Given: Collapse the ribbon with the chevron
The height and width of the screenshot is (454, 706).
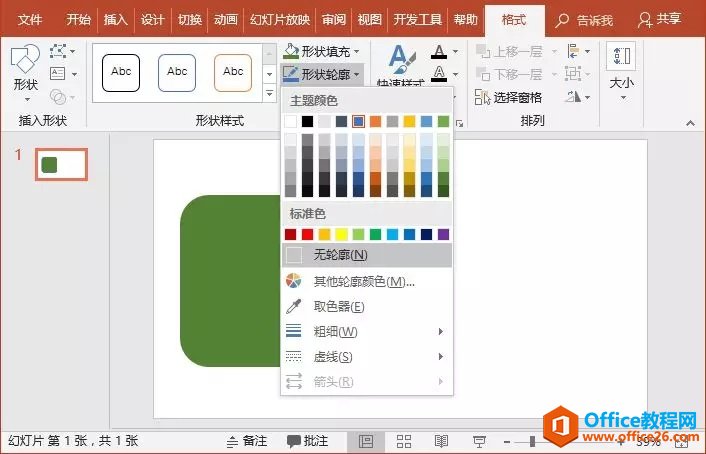Looking at the screenshot, I should (x=690, y=123).
